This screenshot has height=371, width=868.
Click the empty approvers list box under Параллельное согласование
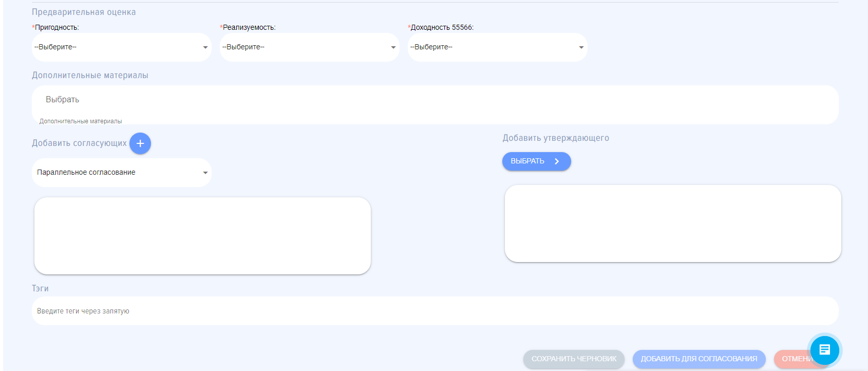[x=202, y=236]
